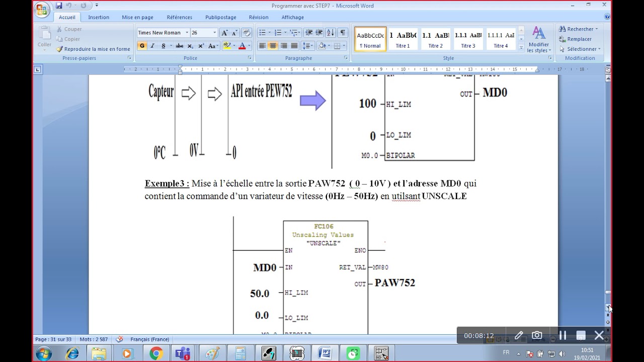This screenshot has width=644, height=362.
Task: Save the document from quick access toolbar
Action: click(x=59, y=6)
